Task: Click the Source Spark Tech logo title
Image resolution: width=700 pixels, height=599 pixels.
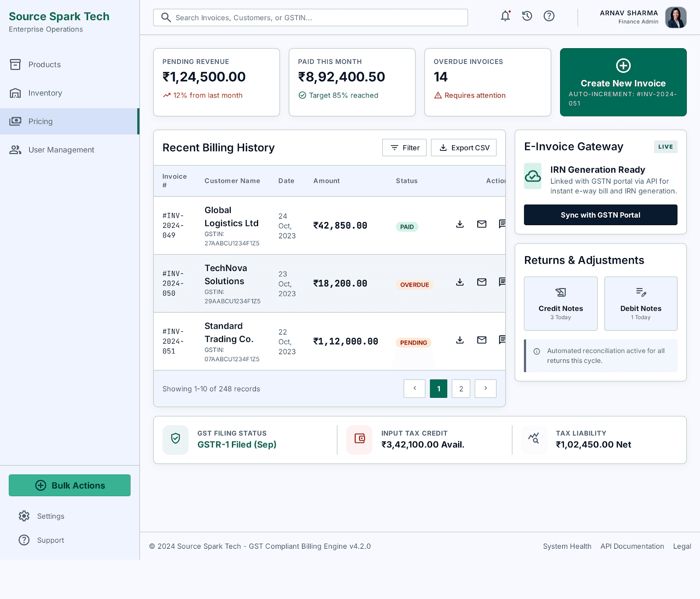Action: point(59,17)
